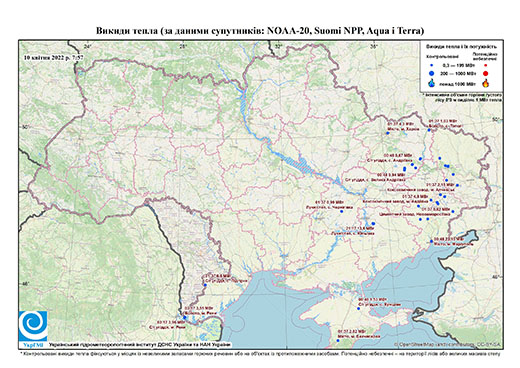The height and width of the screenshot is (368, 520).
Task: Click the ДСНС України institute caption
Action: tap(139, 345)
